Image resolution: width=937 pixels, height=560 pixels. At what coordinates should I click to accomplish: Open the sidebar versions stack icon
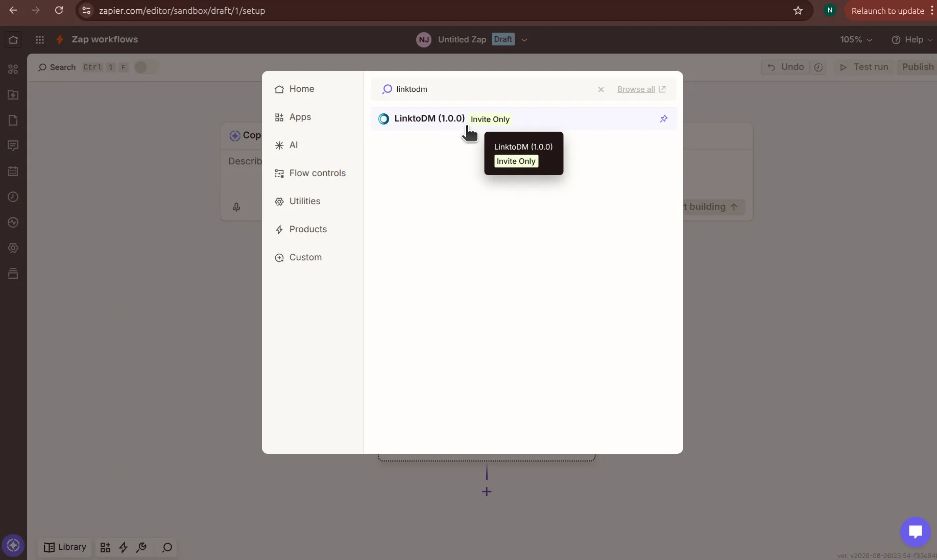point(13,274)
